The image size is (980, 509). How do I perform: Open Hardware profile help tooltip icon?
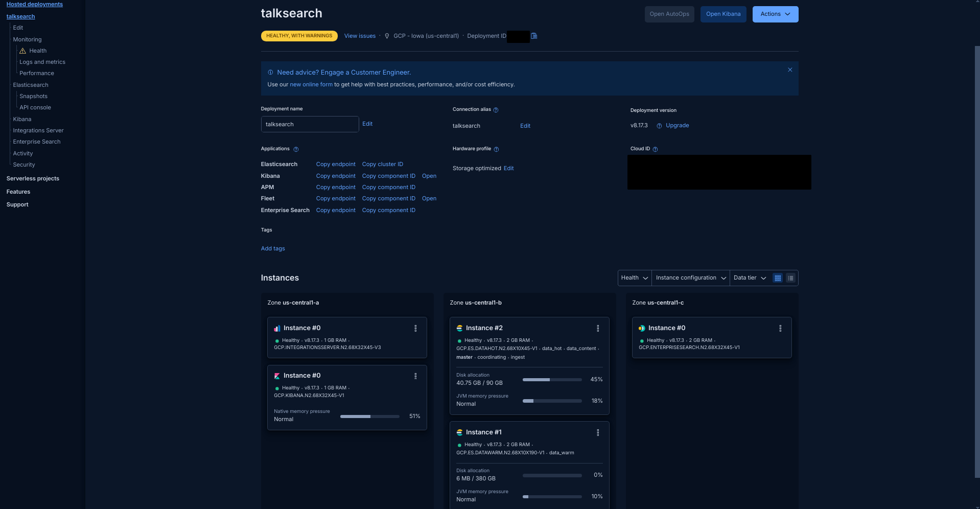pos(496,149)
